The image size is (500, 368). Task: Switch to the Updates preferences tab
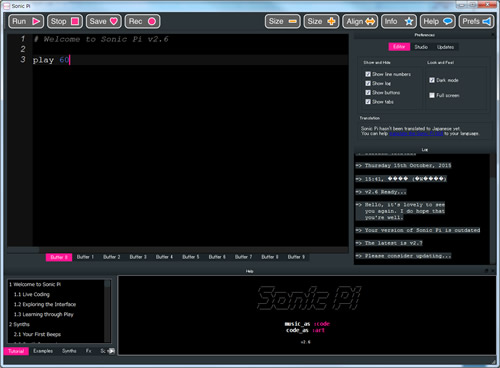(445, 47)
